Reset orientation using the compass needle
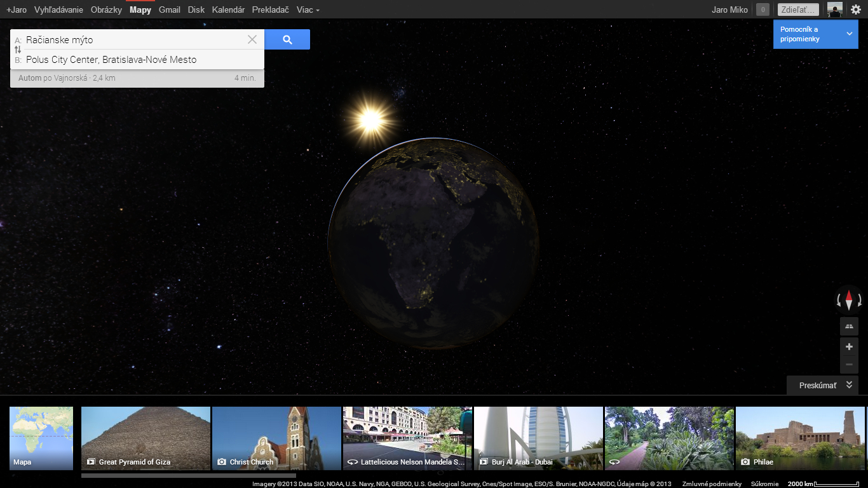The image size is (868, 488). pos(849,299)
